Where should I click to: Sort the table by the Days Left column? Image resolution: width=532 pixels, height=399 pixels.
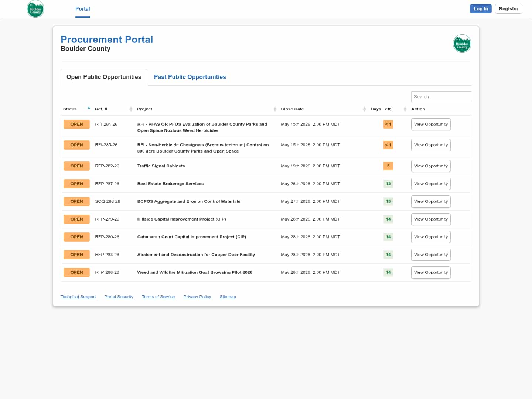(388, 109)
